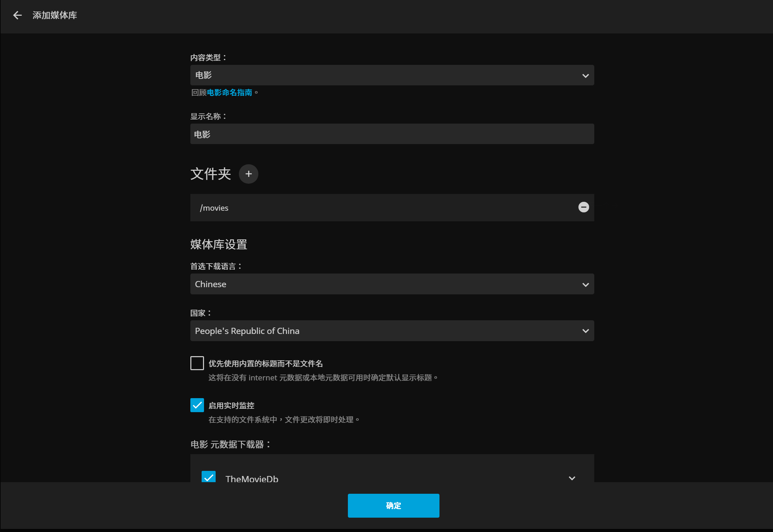Image resolution: width=773 pixels, height=532 pixels.
Task: Click the content type dropdown arrow
Action: (x=585, y=75)
